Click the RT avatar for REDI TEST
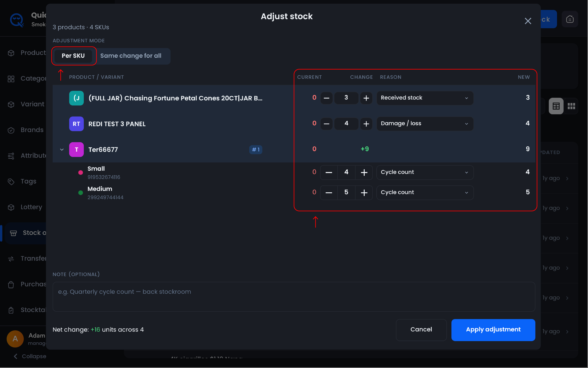Viewport: 588px width, 368px height. pos(76,124)
